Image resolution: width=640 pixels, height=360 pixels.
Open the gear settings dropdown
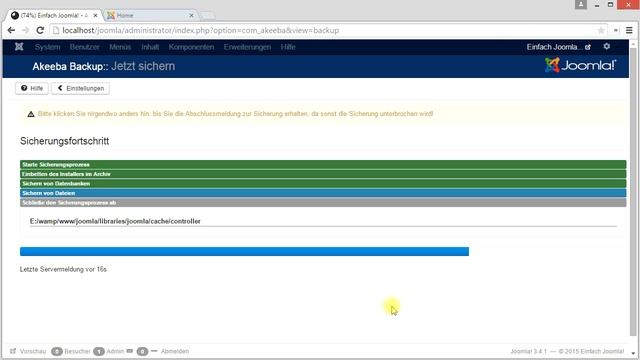point(607,47)
